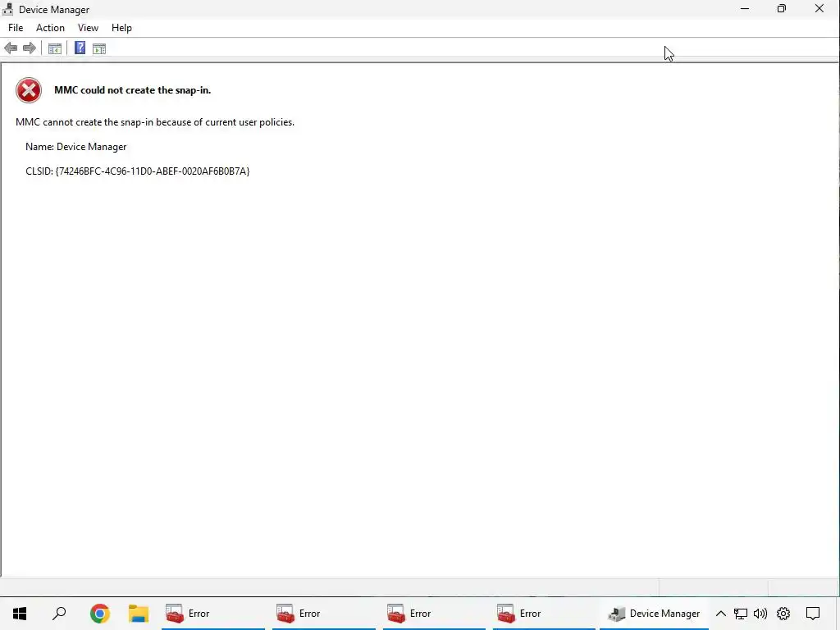Minimize the Device Manager window
This screenshot has height=630, width=840.
[x=745, y=8]
